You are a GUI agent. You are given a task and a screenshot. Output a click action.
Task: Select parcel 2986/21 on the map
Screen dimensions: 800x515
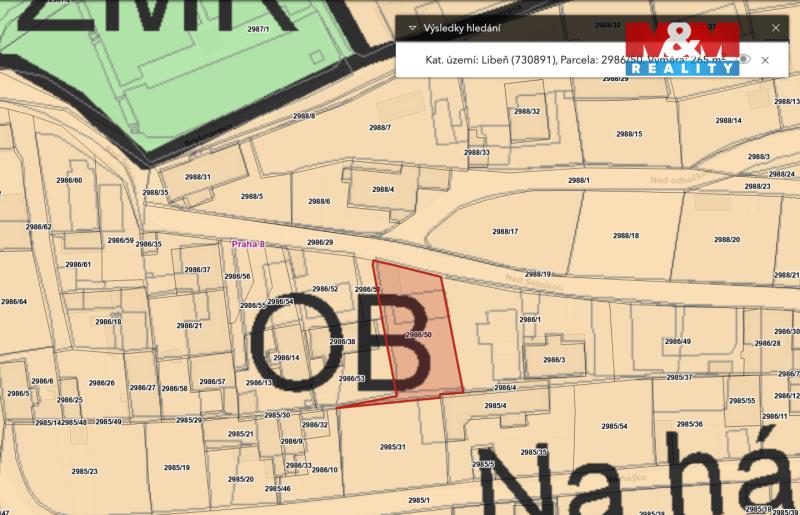pyautogui.click(x=189, y=326)
